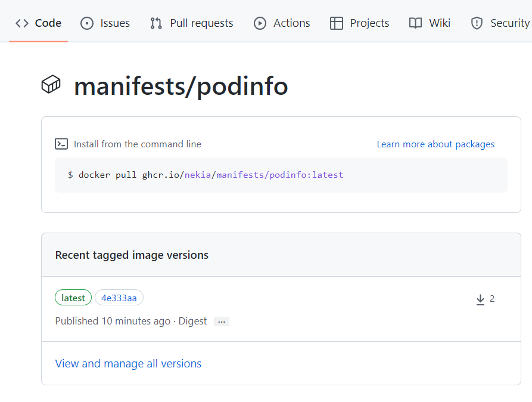Open the 4e333aa version tag
The height and width of the screenshot is (402, 532).
pos(119,298)
